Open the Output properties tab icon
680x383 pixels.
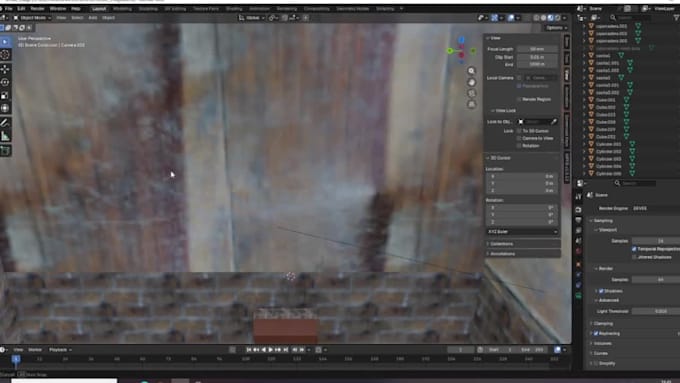tap(579, 220)
